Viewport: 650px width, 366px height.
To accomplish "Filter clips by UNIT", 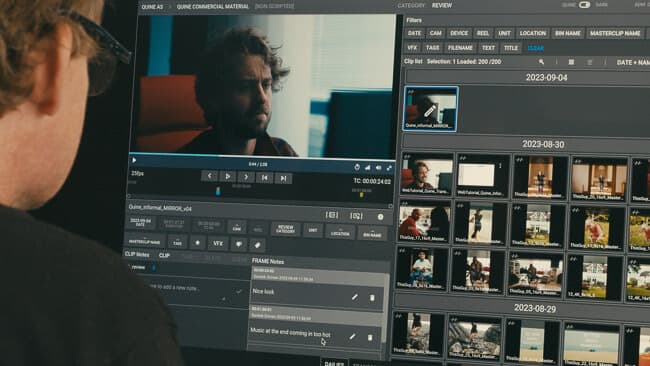I will click(504, 33).
